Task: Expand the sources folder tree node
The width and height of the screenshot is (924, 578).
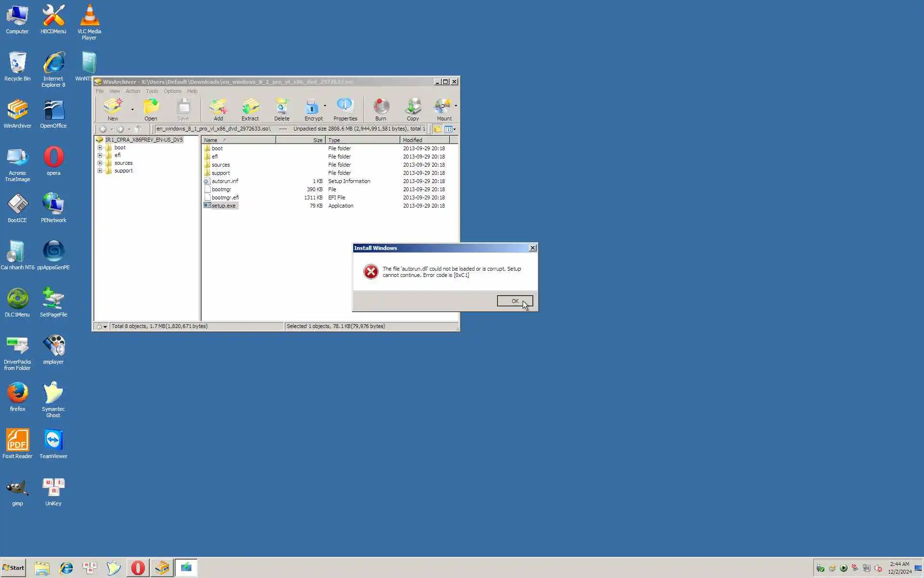Action: coord(100,163)
